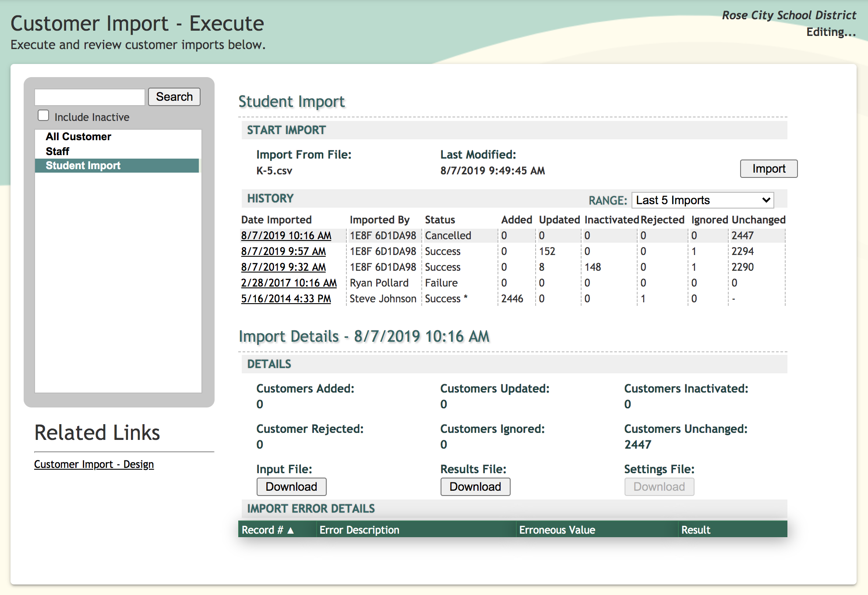Focus the search text field
868x595 pixels.
pyautogui.click(x=90, y=97)
